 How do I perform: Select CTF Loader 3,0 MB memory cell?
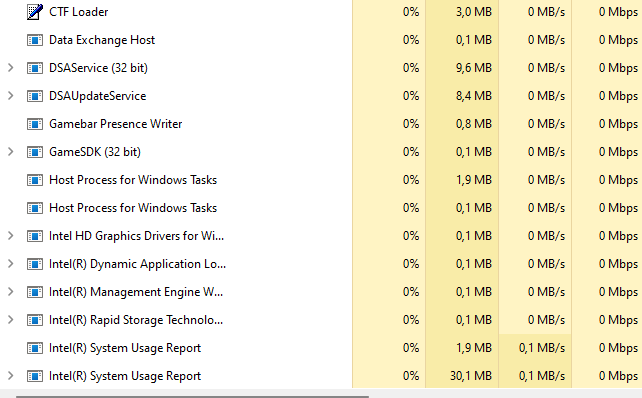tap(462, 12)
